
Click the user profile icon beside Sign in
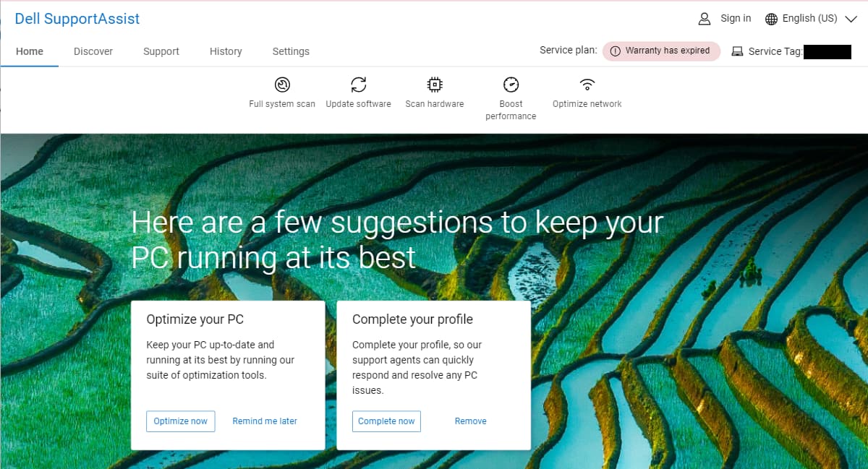tap(704, 19)
